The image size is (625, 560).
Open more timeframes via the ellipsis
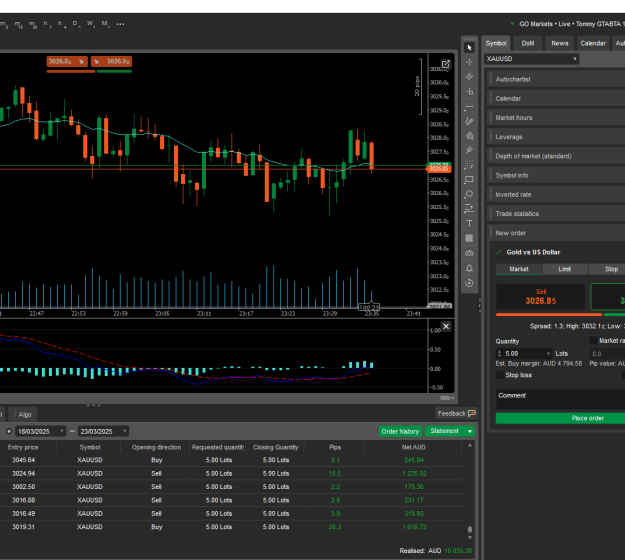pos(120,24)
